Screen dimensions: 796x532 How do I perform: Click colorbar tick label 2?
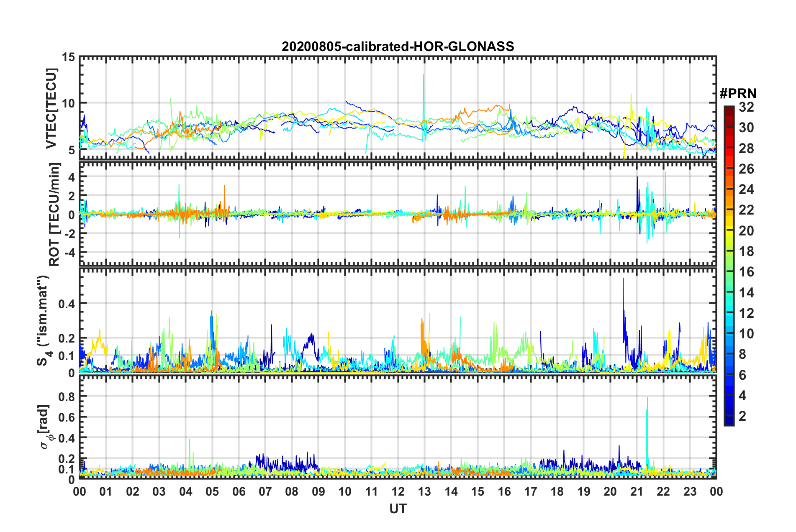click(x=743, y=416)
